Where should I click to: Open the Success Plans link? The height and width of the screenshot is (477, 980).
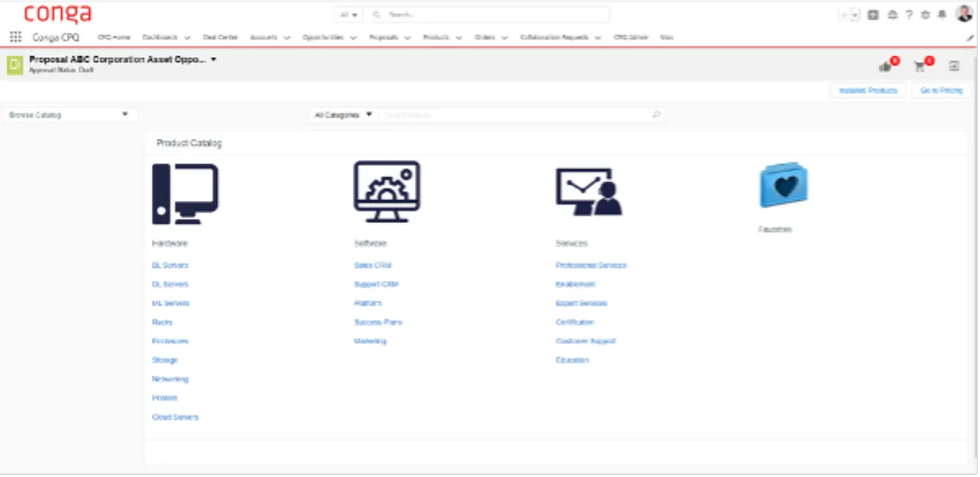click(377, 323)
